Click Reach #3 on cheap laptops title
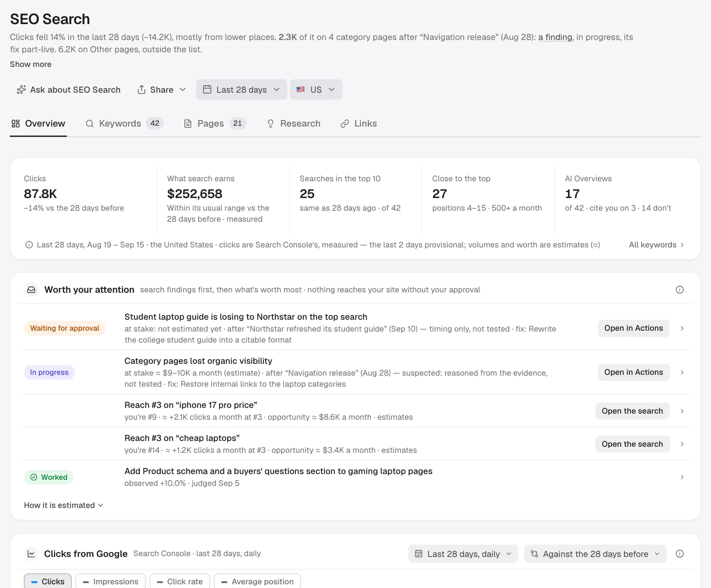Image resolution: width=711 pixels, height=588 pixels. [x=182, y=438]
